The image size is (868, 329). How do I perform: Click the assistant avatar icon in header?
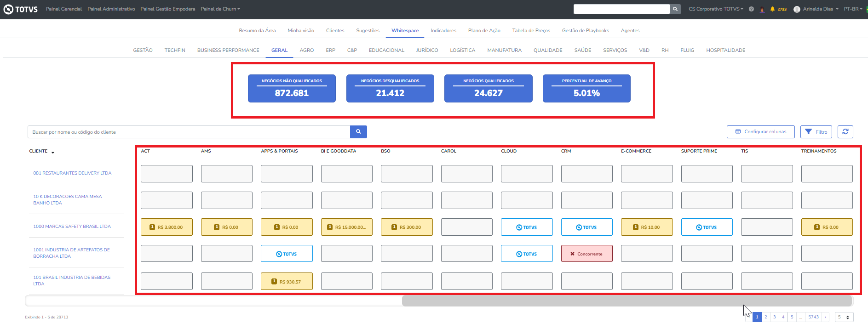click(762, 9)
